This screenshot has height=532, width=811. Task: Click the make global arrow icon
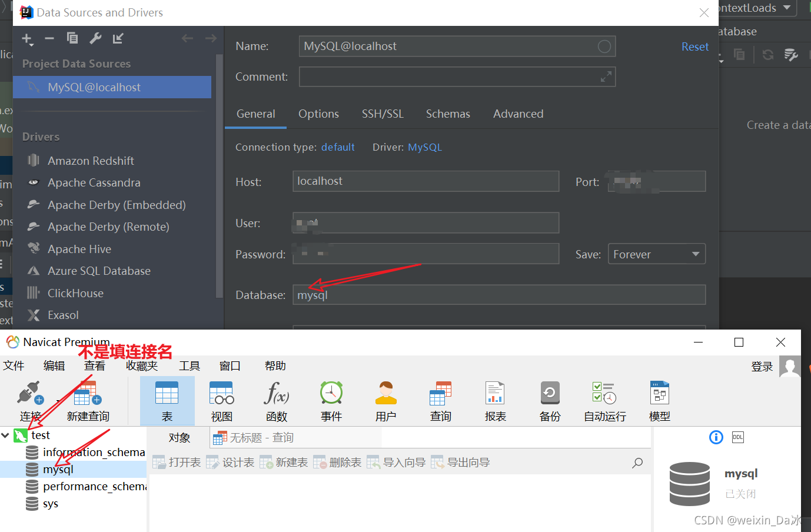click(x=118, y=38)
